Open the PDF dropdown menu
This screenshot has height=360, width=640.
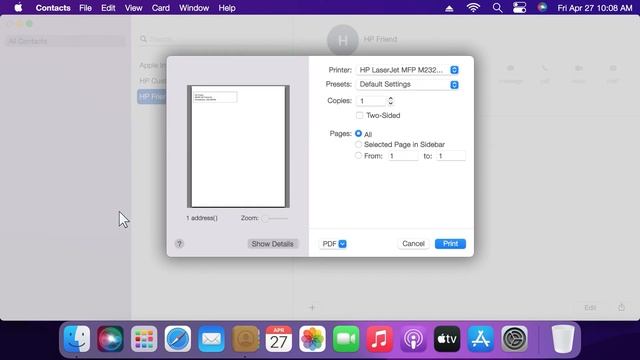point(333,244)
